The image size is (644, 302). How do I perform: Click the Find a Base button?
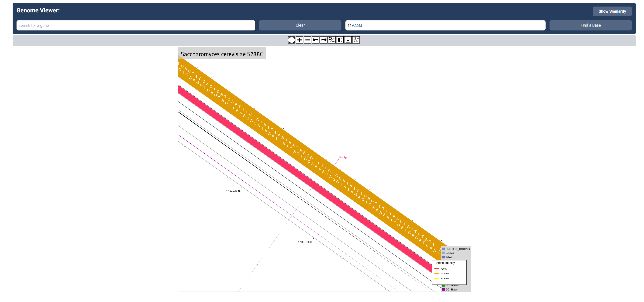590,25
